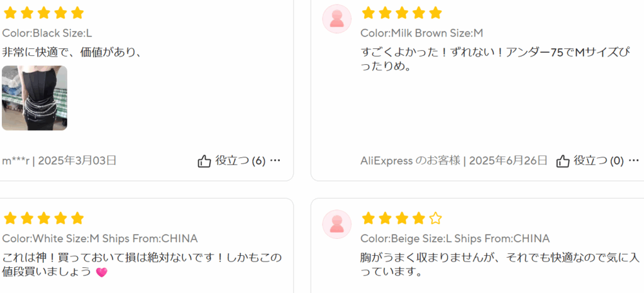Click the first star of Black Size:L review
The height and width of the screenshot is (293, 644).
point(10,13)
